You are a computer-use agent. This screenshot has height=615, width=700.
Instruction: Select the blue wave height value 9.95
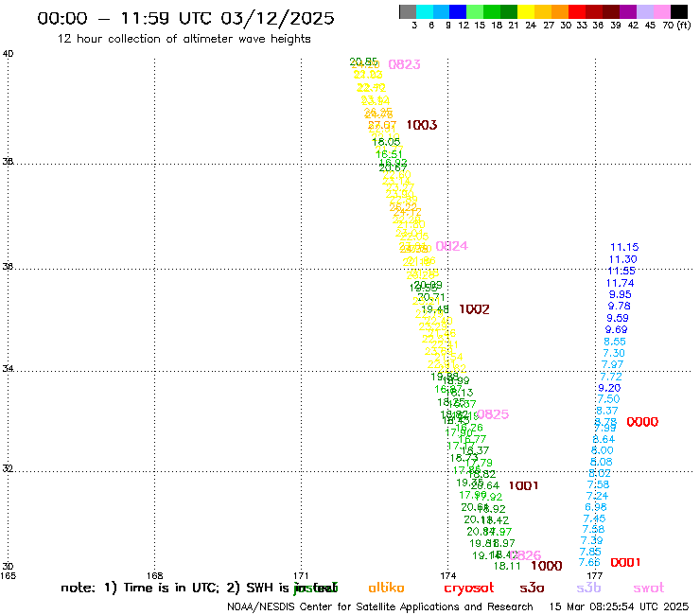(621, 294)
